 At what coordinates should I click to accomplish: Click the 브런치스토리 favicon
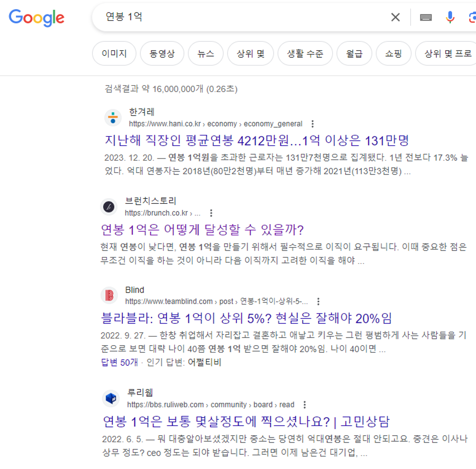(x=108, y=208)
